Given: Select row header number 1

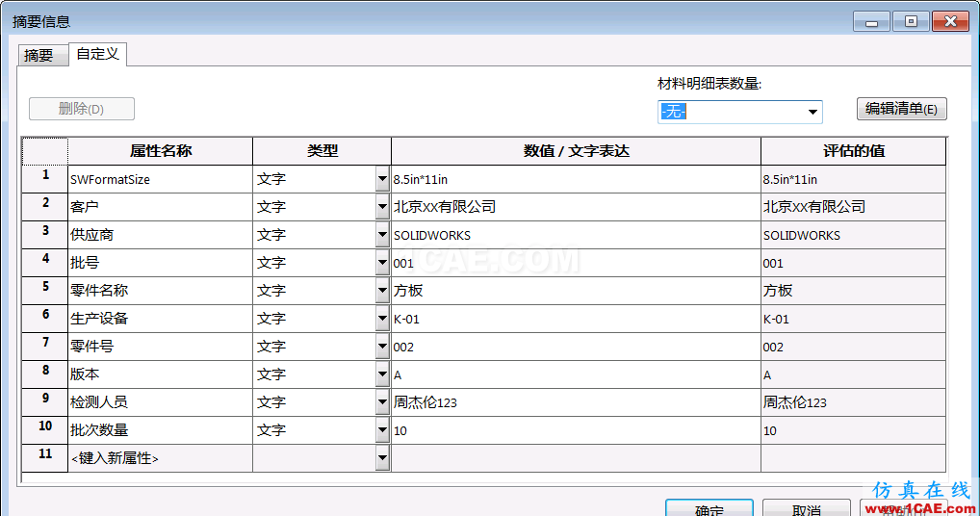Looking at the screenshot, I should [x=45, y=179].
